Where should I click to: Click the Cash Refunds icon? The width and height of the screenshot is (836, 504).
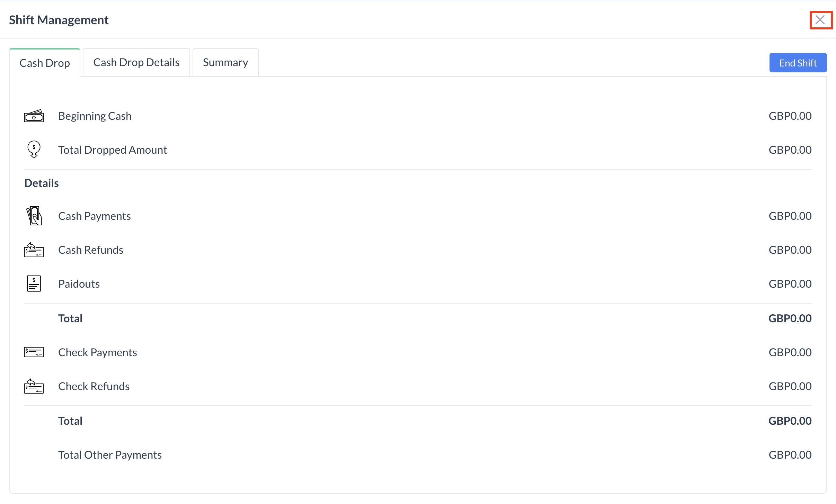tap(34, 250)
